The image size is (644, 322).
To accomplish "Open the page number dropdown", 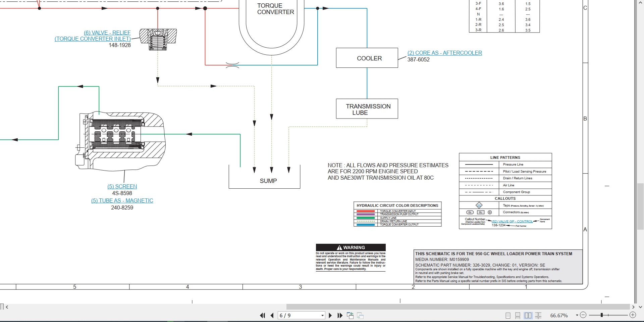I will tap(322, 316).
